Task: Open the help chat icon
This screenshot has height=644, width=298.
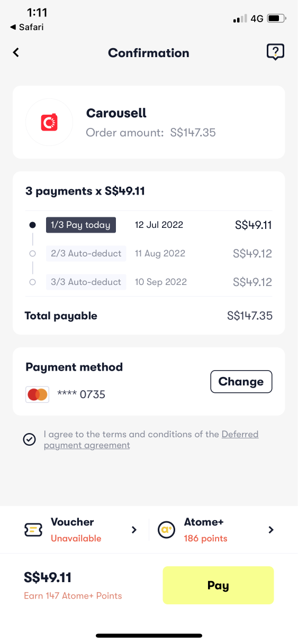Action: [275, 52]
